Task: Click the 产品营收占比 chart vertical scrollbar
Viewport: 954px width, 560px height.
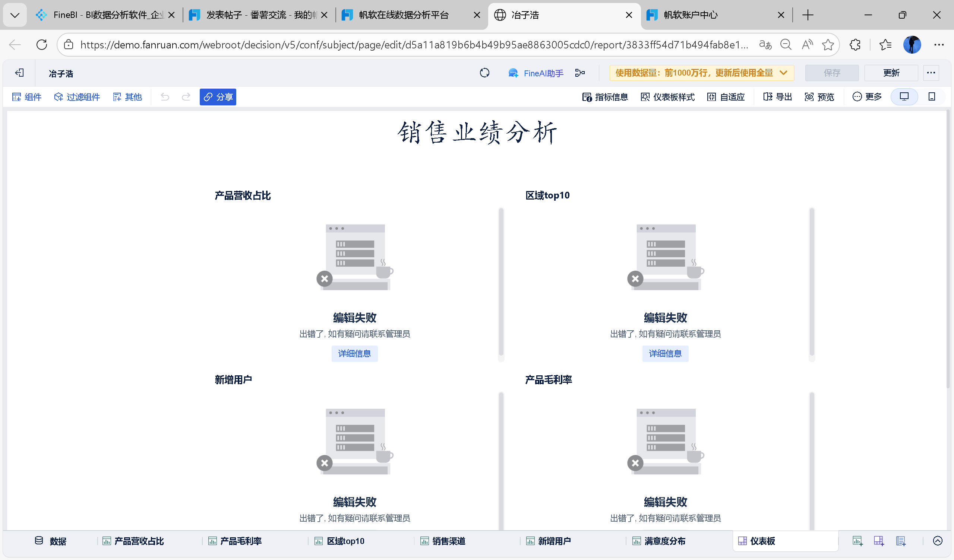Action: click(501, 282)
